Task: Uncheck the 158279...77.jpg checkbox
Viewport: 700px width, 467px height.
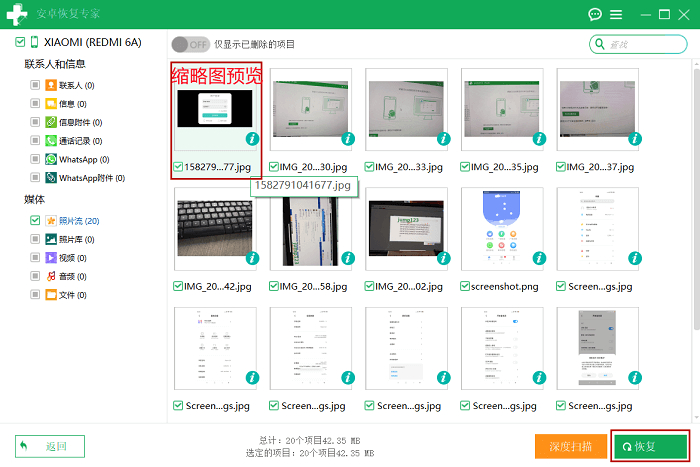Action: pyautogui.click(x=178, y=167)
